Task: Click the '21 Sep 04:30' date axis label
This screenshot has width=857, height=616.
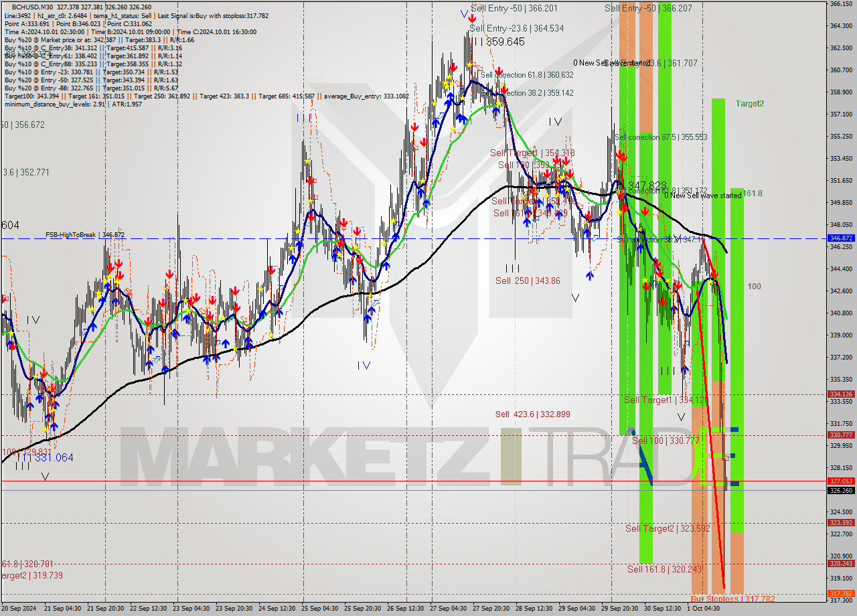Action: point(63,609)
